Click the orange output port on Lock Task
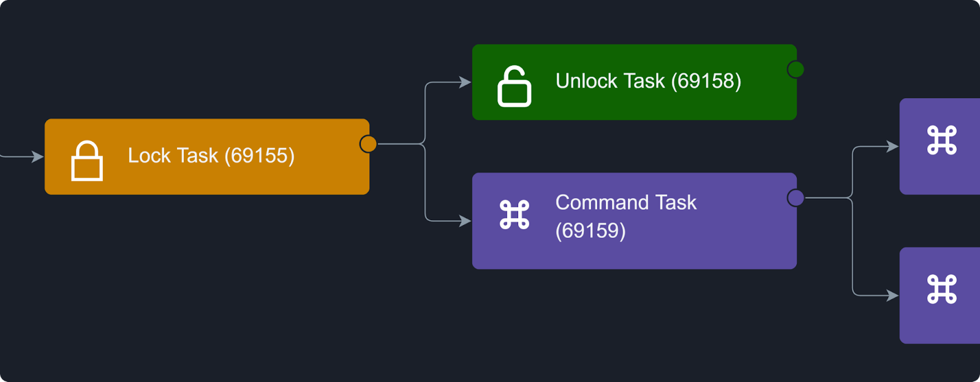 (x=368, y=144)
